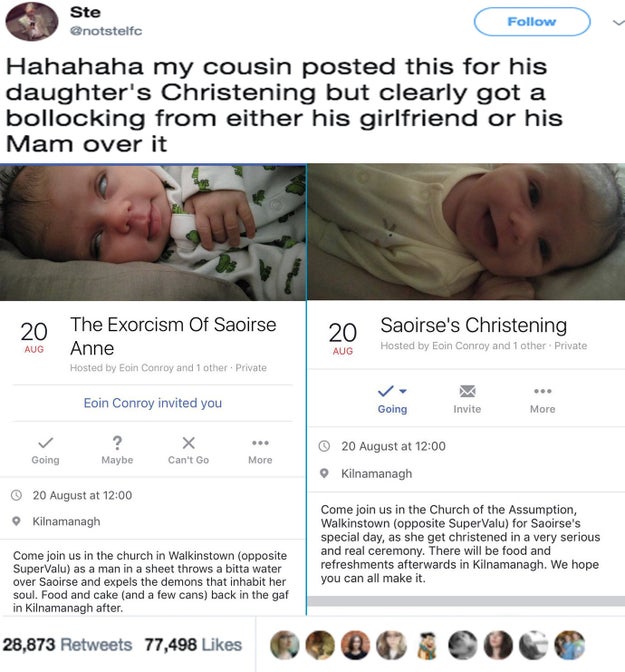Click the location pin on the Exorcism event
Viewport: 625px width, 672px height.
pyautogui.click(x=16, y=521)
